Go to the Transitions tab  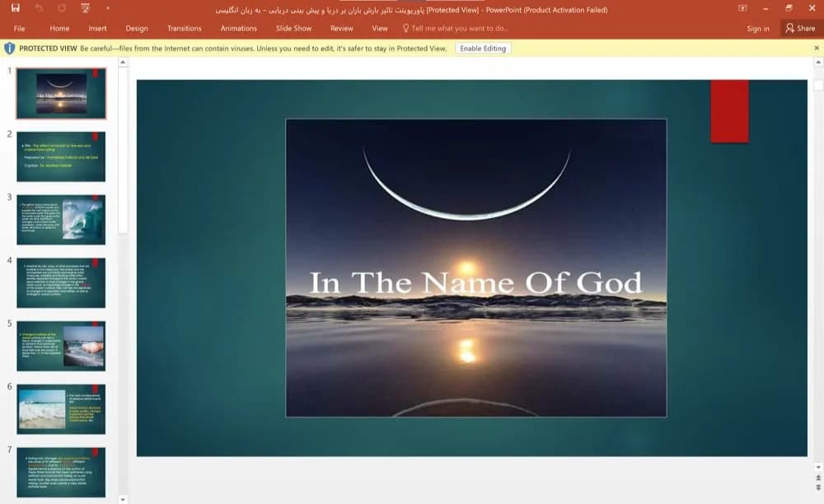[184, 28]
